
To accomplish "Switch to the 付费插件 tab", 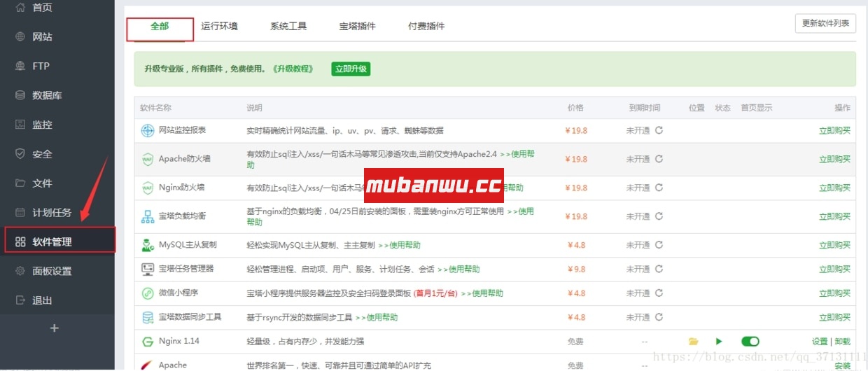I will [x=426, y=26].
